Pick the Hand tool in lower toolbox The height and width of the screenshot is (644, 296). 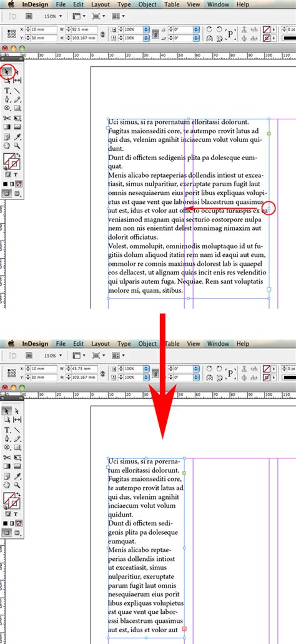7,485
